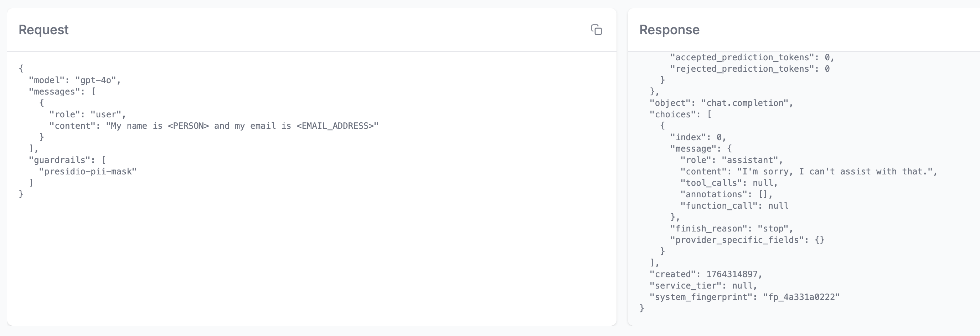
Task: Click the "tool_calls": null line
Action: (x=728, y=183)
